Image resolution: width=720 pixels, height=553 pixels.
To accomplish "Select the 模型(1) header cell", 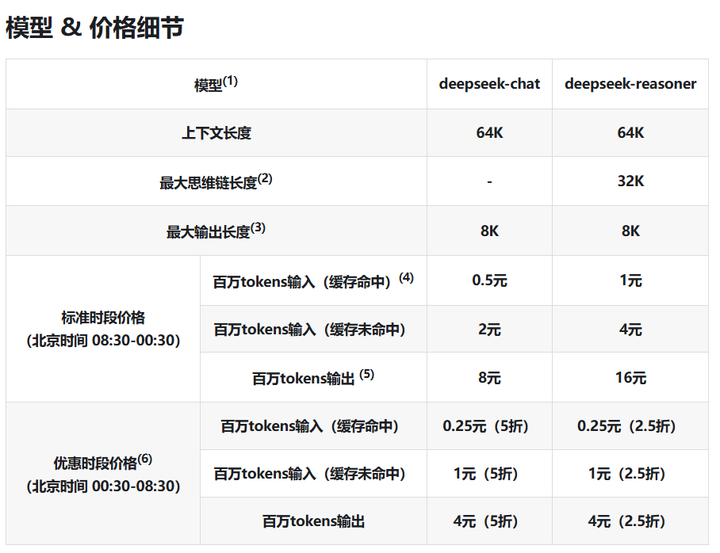I will 216,84.
